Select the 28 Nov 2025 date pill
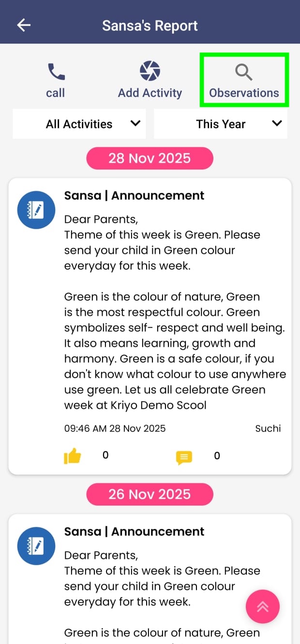This screenshot has height=644, width=300. point(150,158)
